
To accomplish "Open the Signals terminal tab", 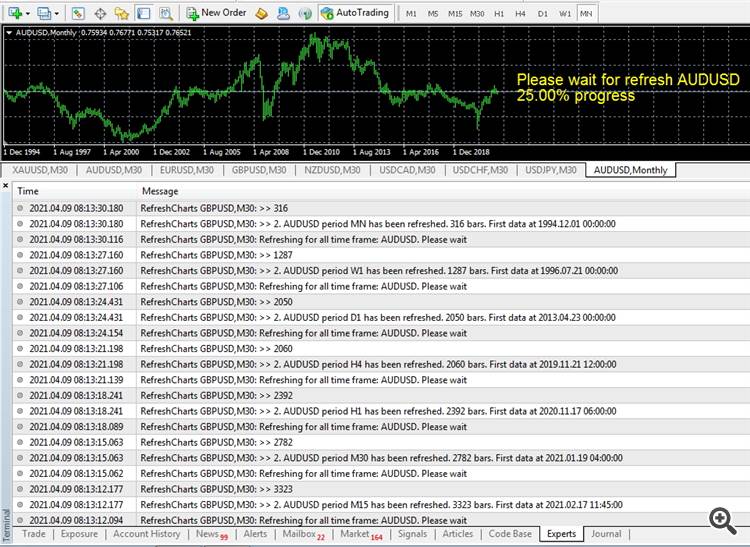I will (x=412, y=534).
